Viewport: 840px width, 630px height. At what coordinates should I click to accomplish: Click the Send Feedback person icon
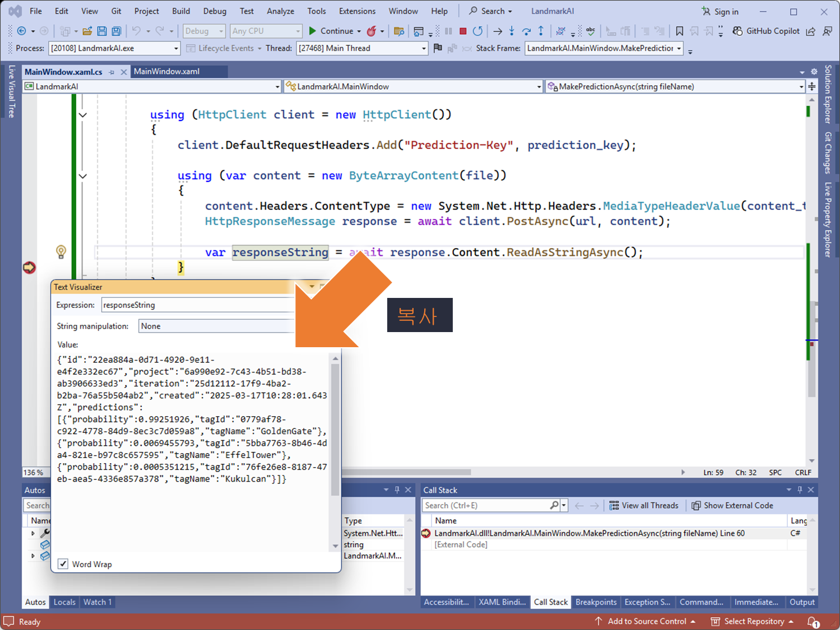pos(827,31)
